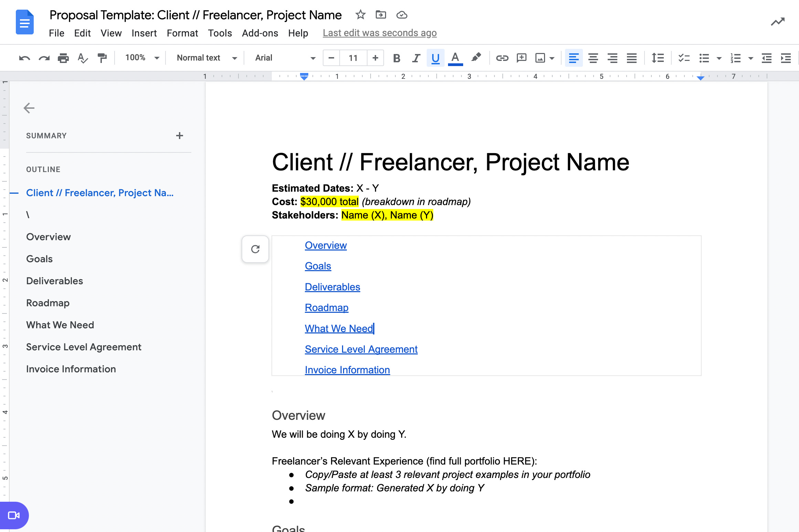
Task: Select the paint format tool
Action: pos(102,58)
